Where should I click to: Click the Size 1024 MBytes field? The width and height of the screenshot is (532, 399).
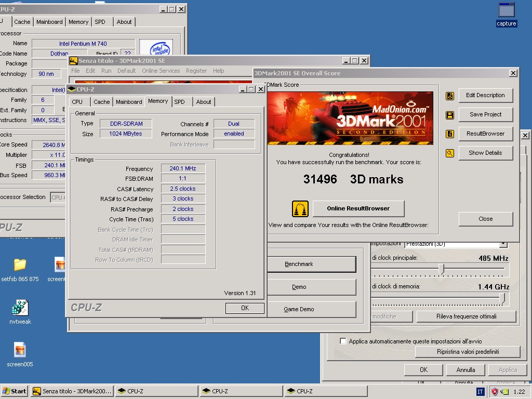(126, 134)
